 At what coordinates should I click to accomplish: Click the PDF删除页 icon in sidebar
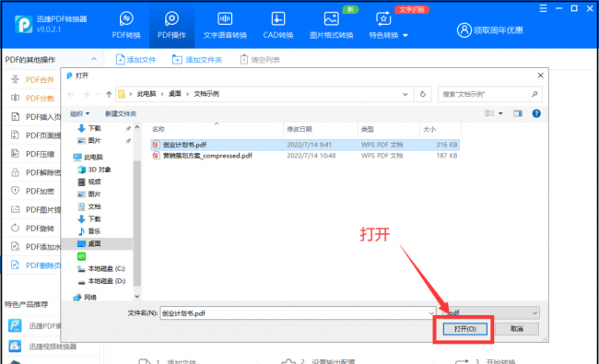(x=15, y=265)
